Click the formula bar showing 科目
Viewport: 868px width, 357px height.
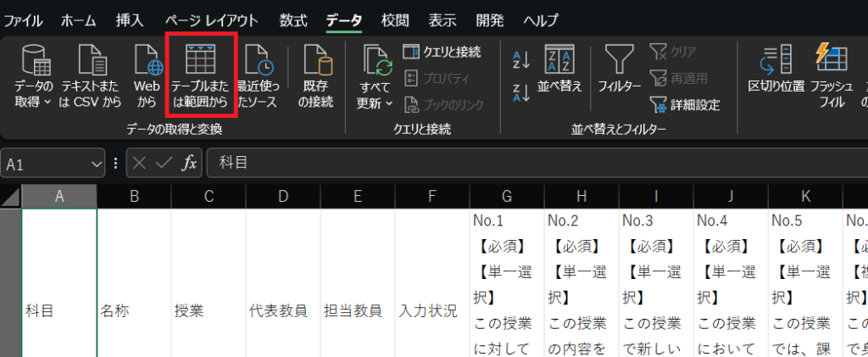point(509,163)
